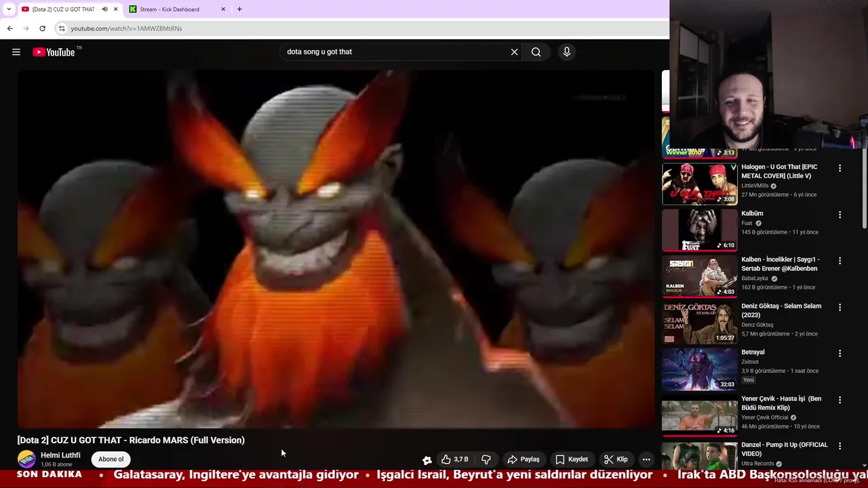This screenshot has width=868, height=488.
Task: Reload the current page
Action: [x=42, y=28]
